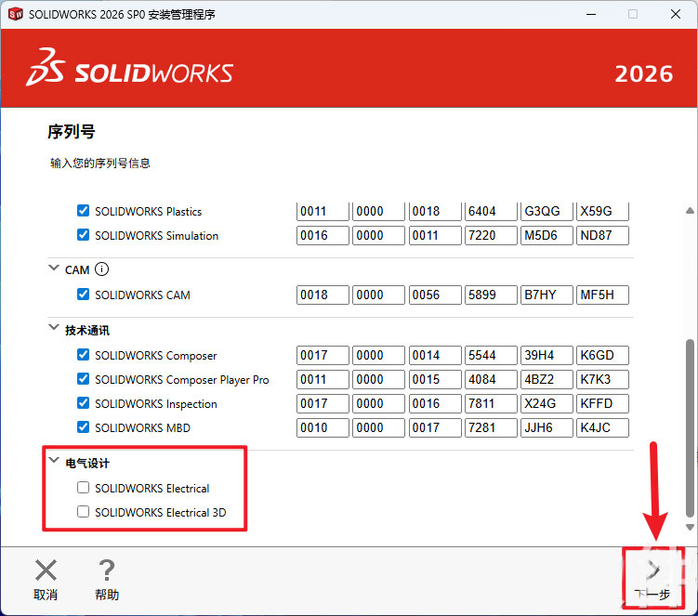The width and height of the screenshot is (698, 616).
Task: Enable the SOLIDWORKS Electrical checkbox
Action: (x=84, y=488)
